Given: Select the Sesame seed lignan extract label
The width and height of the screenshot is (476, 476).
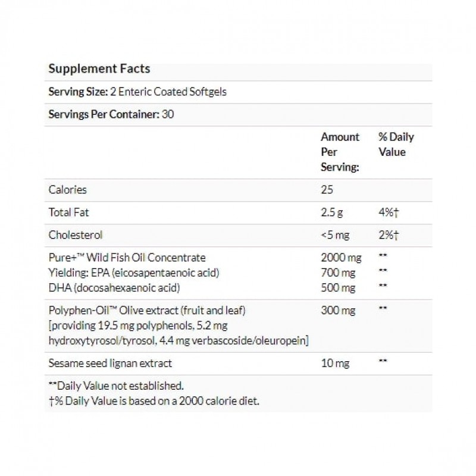Looking at the screenshot, I should (110, 362).
